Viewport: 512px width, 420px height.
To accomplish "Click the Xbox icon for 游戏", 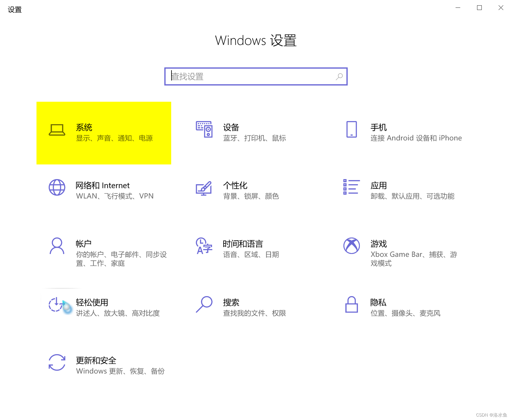I will tap(351, 246).
